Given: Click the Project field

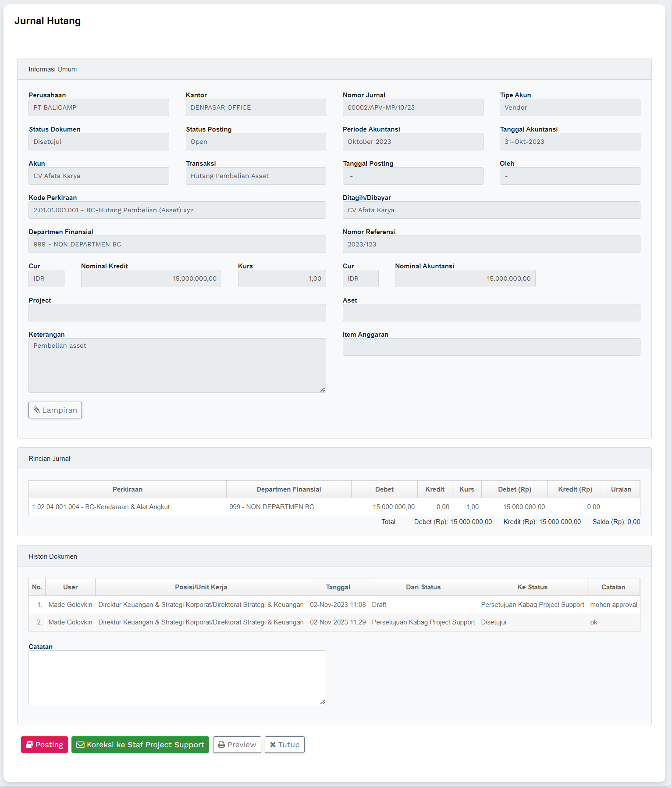Looking at the screenshot, I should pyautogui.click(x=177, y=313).
